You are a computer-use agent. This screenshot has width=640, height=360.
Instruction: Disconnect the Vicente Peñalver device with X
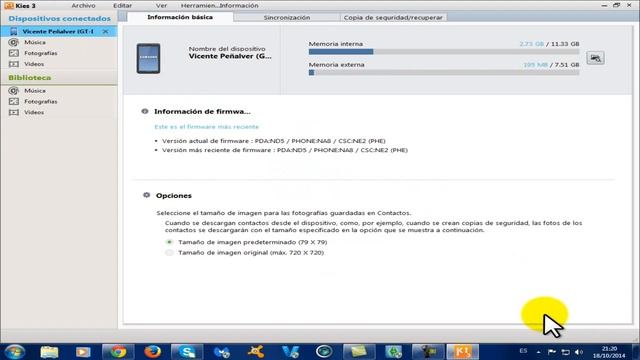pos(105,31)
